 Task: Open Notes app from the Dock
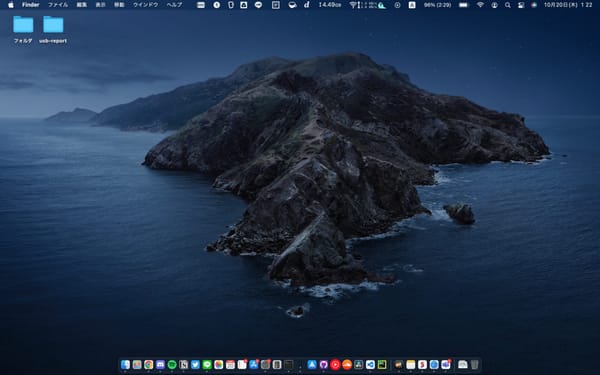tap(411, 365)
